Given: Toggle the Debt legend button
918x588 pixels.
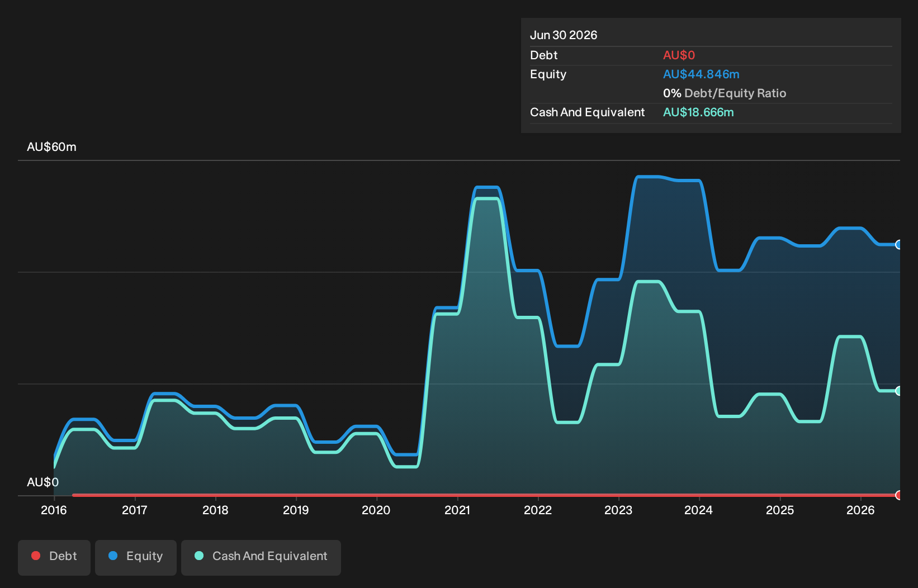Looking at the screenshot, I should pos(54,557).
